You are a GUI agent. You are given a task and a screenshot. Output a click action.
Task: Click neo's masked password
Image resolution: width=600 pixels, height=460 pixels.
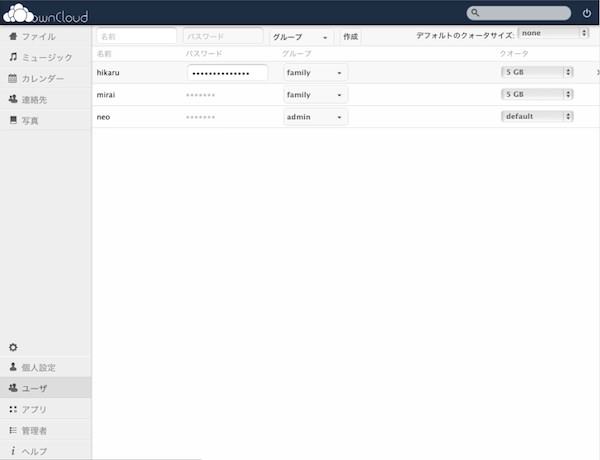pyautogui.click(x=201, y=117)
